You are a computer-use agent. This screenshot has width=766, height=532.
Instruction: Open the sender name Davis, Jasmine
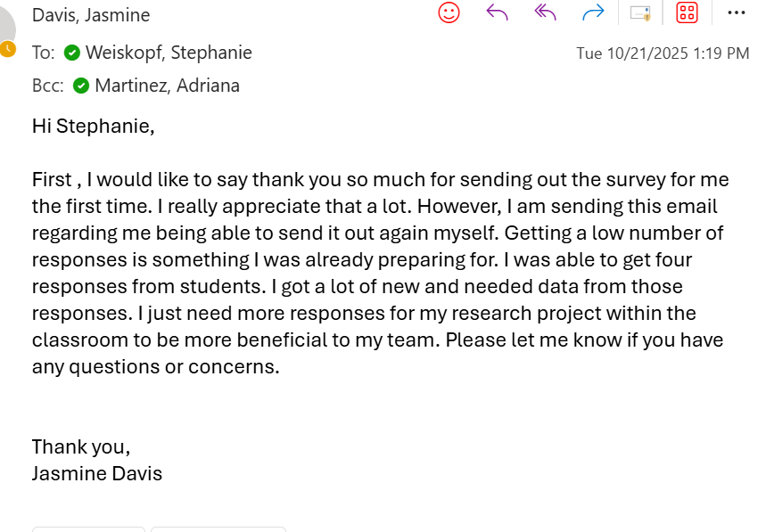click(91, 15)
